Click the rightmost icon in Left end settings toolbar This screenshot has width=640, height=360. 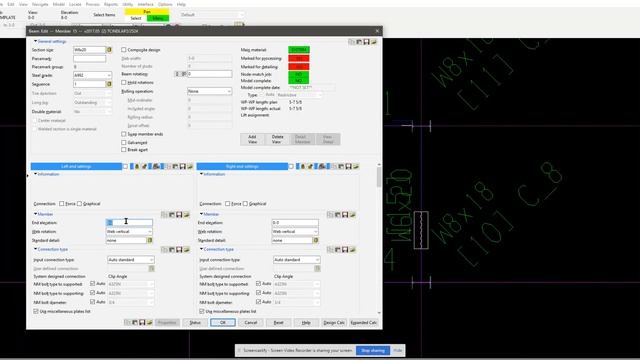click(190, 167)
